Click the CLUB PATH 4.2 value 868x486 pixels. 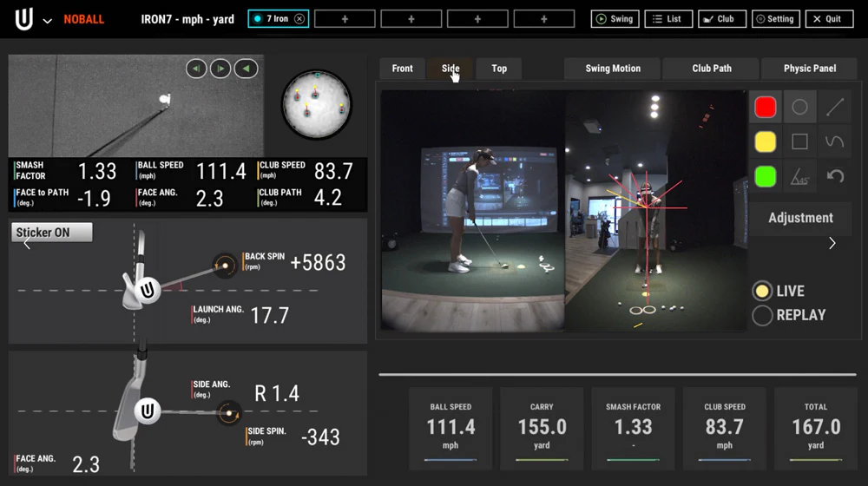tap(328, 198)
